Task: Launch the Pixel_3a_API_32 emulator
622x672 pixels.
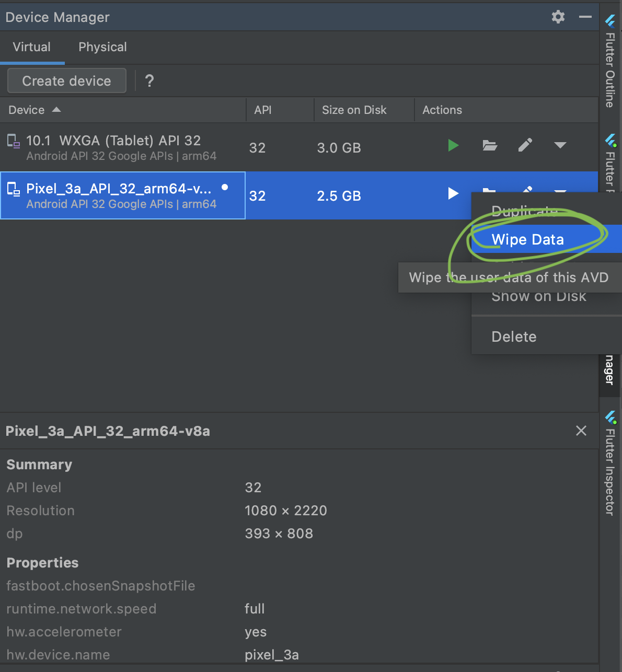Action: click(453, 193)
